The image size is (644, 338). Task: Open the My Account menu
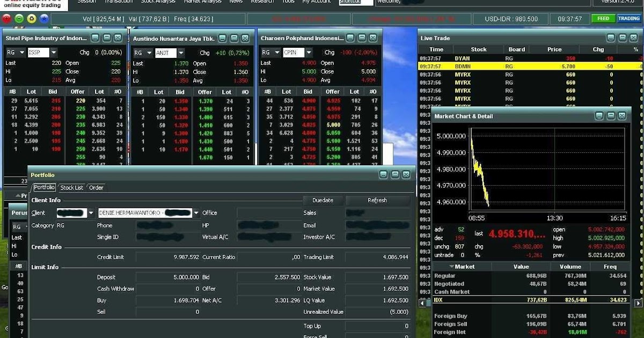[x=317, y=2]
